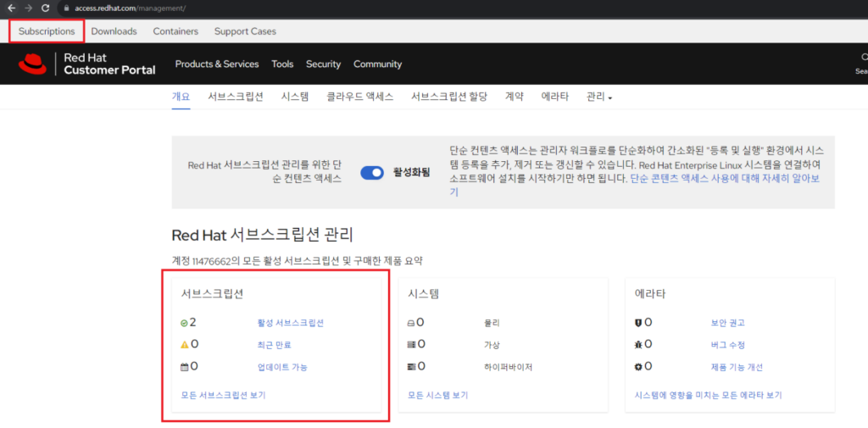Toggle the 단순 컨텐츠 액세스 switch
The image size is (868, 428).
(372, 173)
